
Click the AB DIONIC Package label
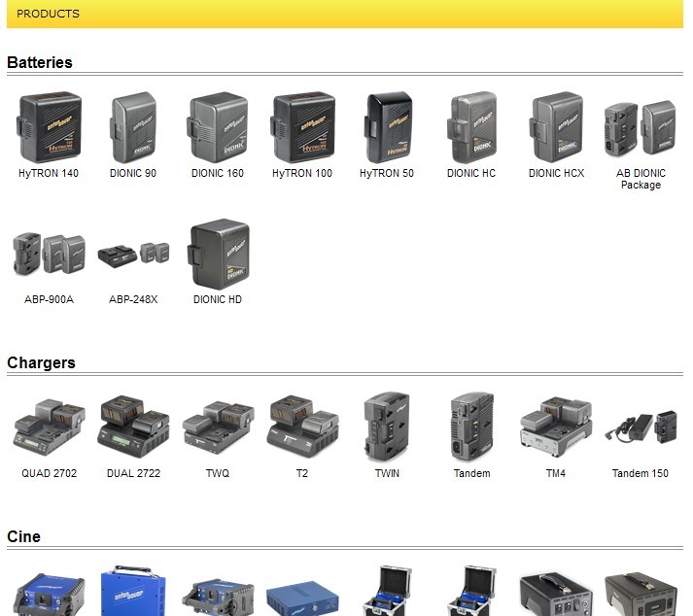point(641,179)
